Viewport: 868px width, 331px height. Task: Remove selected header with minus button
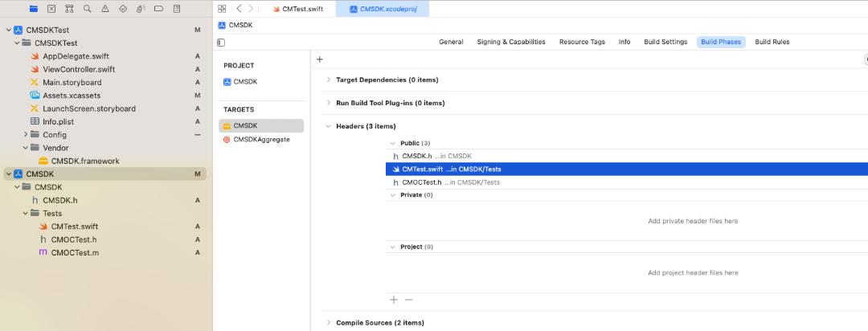pos(408,300)
